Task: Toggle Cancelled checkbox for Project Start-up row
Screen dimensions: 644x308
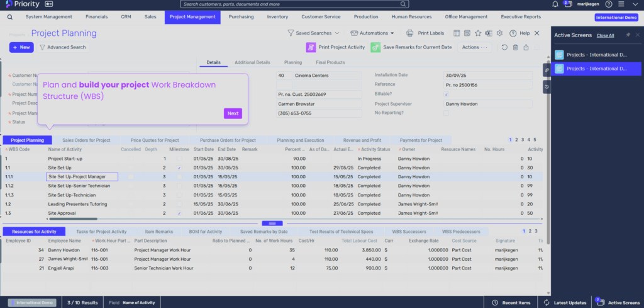Action: (131, 159)
